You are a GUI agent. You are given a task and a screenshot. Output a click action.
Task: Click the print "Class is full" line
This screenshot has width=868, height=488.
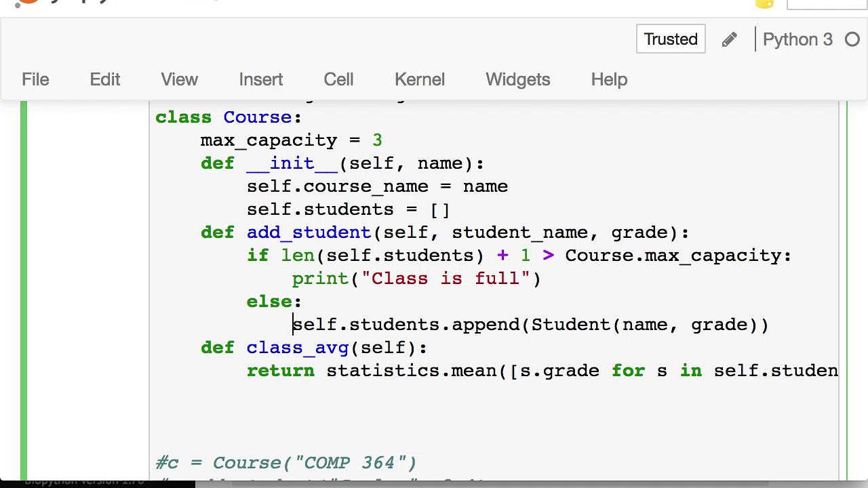click(416, 279)
